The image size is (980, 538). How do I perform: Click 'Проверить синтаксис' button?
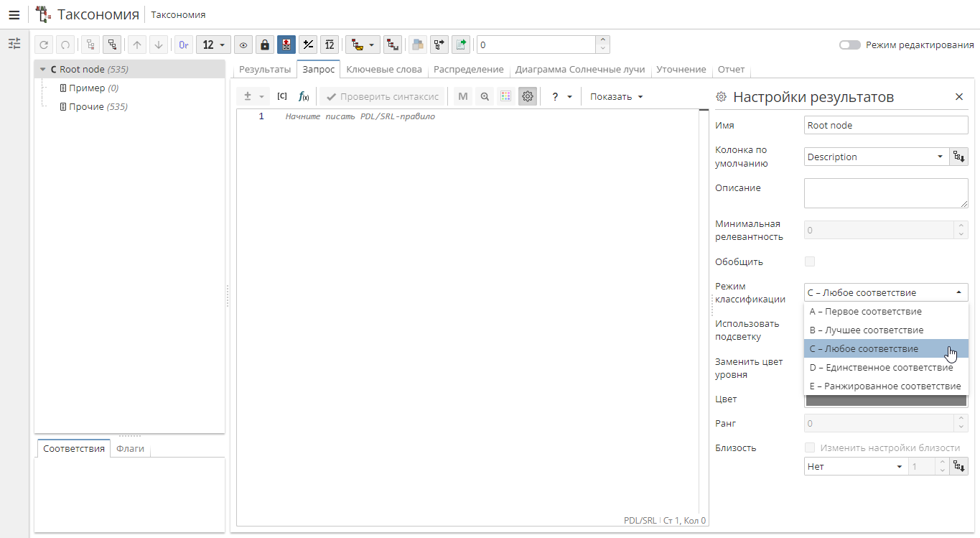(x=381, y=96)
